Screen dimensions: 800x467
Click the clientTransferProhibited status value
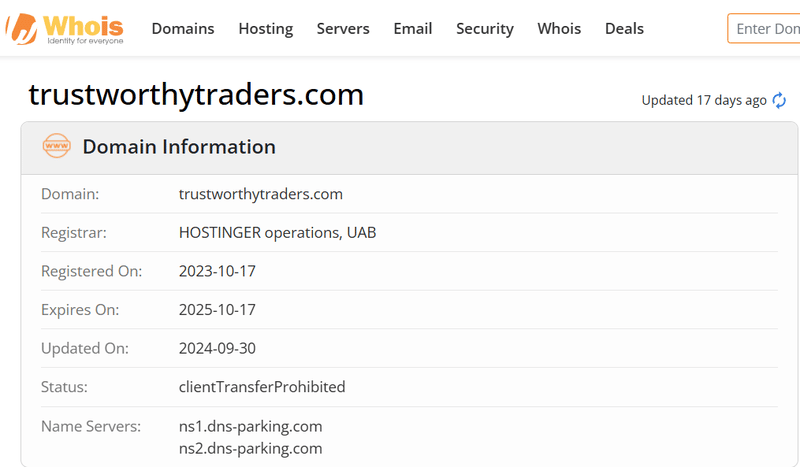[x=262, y=387]
